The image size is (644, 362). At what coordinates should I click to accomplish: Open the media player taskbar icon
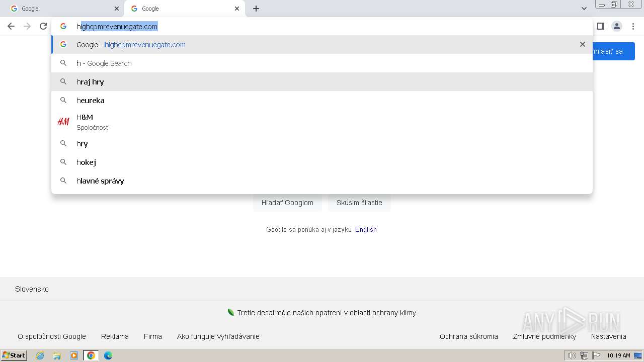pos(74,355)
